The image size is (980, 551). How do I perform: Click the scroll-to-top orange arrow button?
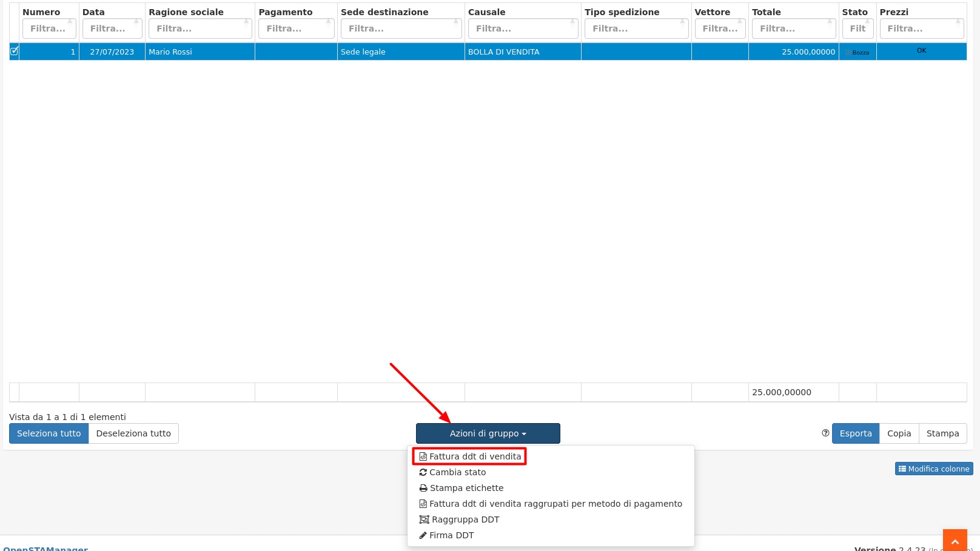955,540
